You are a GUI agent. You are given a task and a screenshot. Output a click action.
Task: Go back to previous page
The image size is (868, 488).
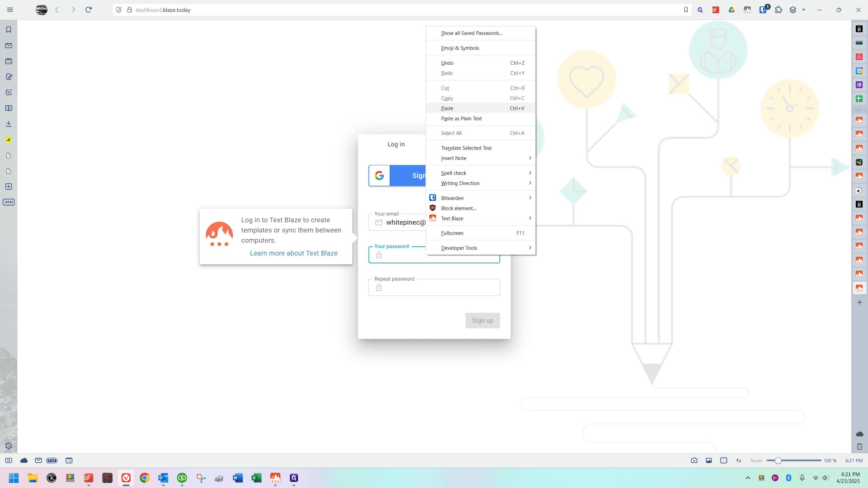(x=57, y=10)
